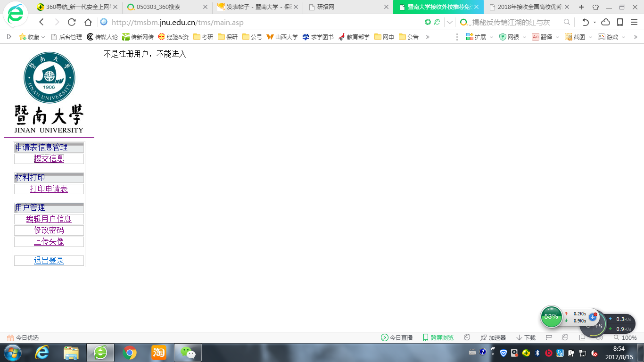The height and width of the screenshot is (362, 644).
Task: Click the muted volume tray icon
Action: 594,353
